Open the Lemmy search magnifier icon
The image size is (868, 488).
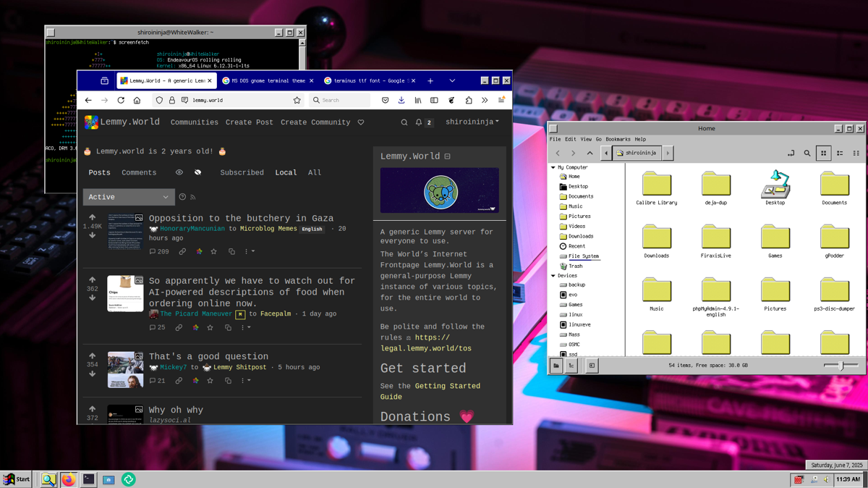tap(404, 122)
